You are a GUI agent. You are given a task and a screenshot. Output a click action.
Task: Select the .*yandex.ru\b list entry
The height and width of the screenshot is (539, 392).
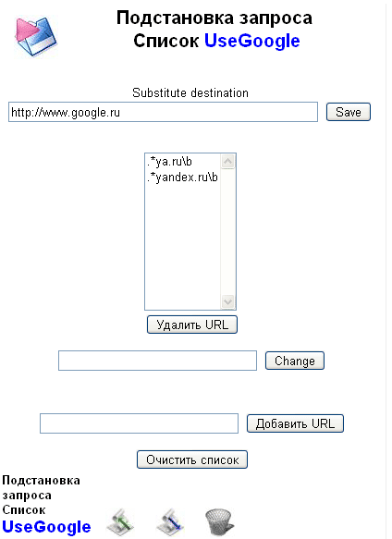[x=182, y=177]
